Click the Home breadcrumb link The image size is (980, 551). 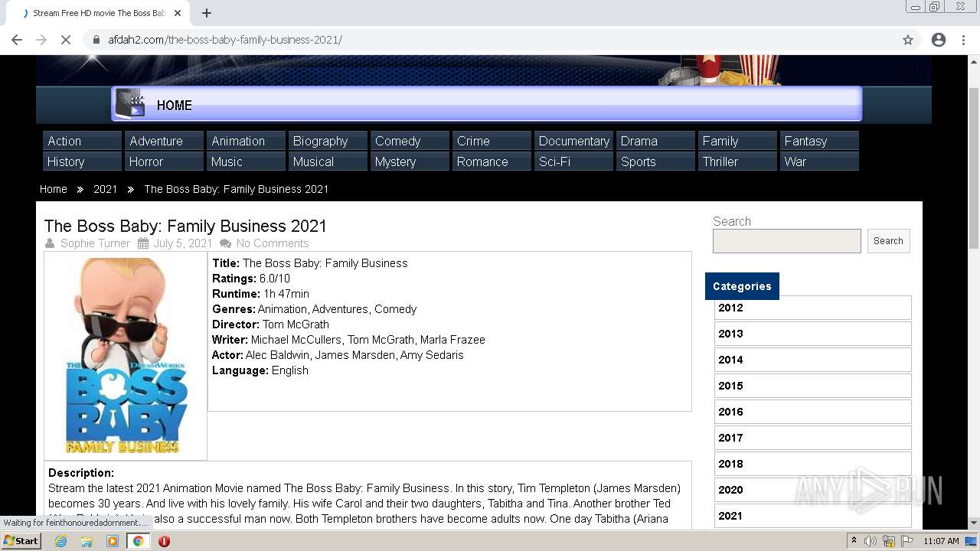pyautogui.click(x=54, y=189)
